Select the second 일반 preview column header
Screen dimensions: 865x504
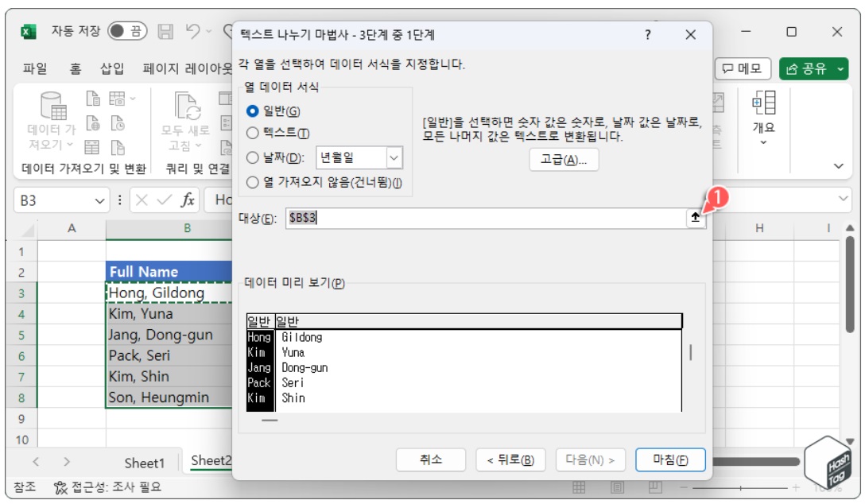coord(478,321)
